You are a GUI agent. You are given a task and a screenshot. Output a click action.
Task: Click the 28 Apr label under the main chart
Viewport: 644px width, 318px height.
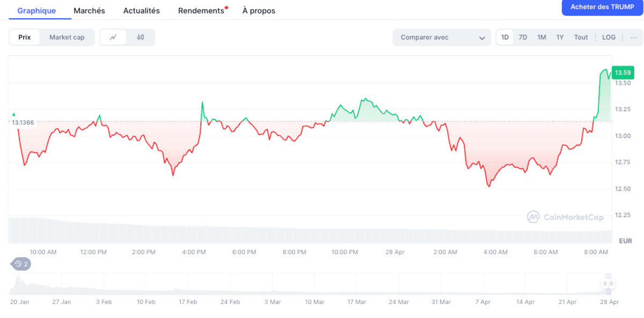point(395,252)
